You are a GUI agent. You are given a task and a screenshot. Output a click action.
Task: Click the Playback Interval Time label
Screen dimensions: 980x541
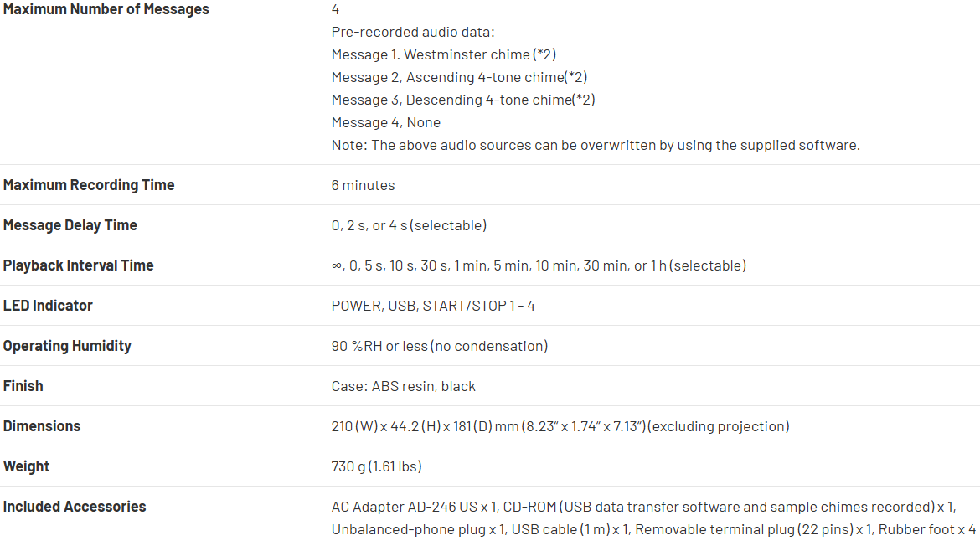point(79,265)
